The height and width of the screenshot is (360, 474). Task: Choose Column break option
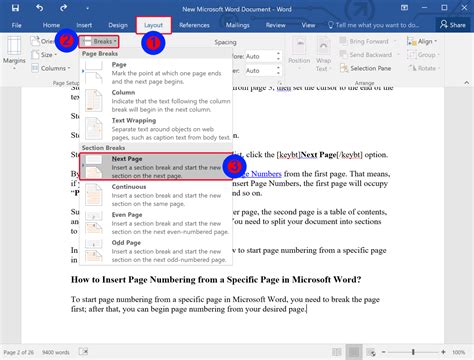pyautogui.click(x=156, y=101)
